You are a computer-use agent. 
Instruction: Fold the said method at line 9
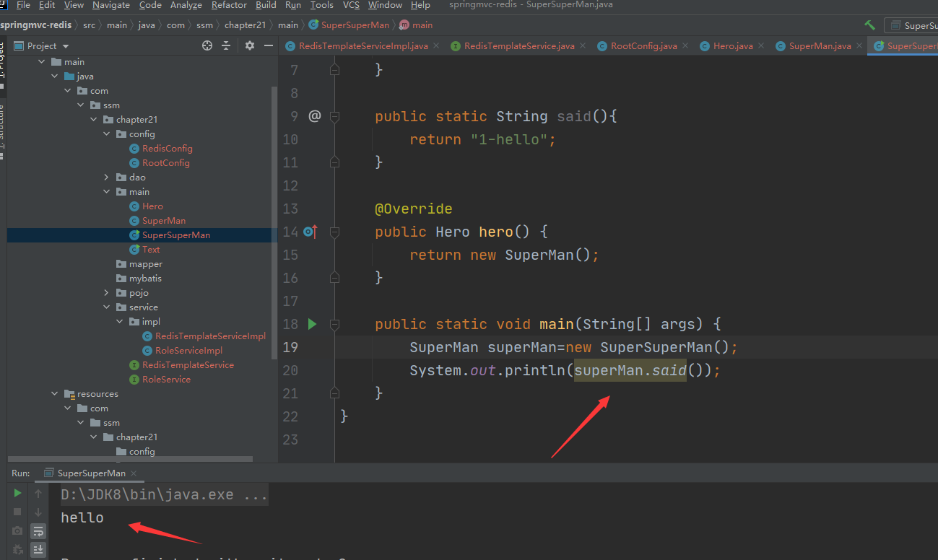pyautogui.click(x=334, y=116)
